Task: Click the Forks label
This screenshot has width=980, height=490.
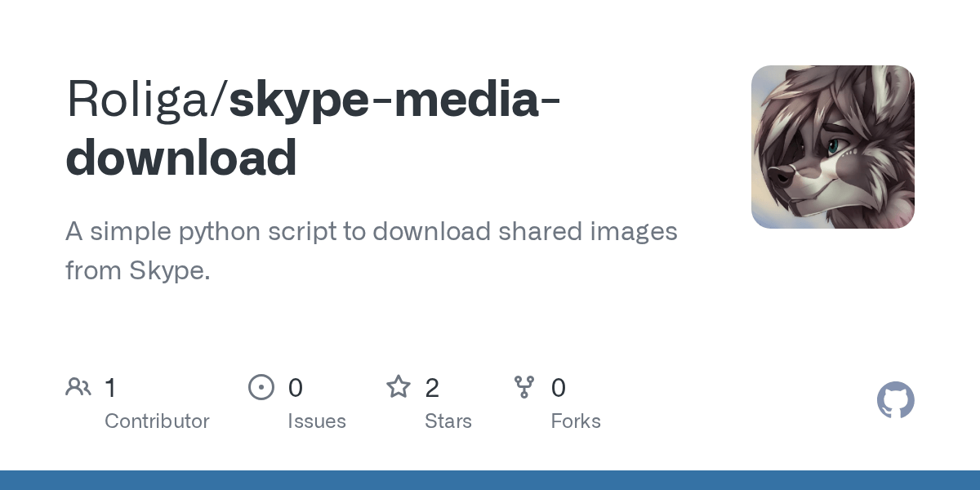Action: point(576,421)
